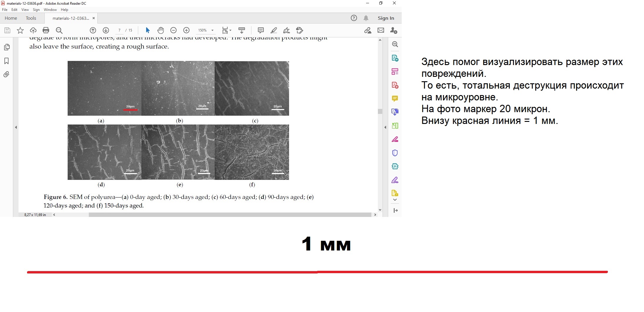Zoom in with plus button
The height and width of the screenshot is (312, 644).
click(186, 30)
